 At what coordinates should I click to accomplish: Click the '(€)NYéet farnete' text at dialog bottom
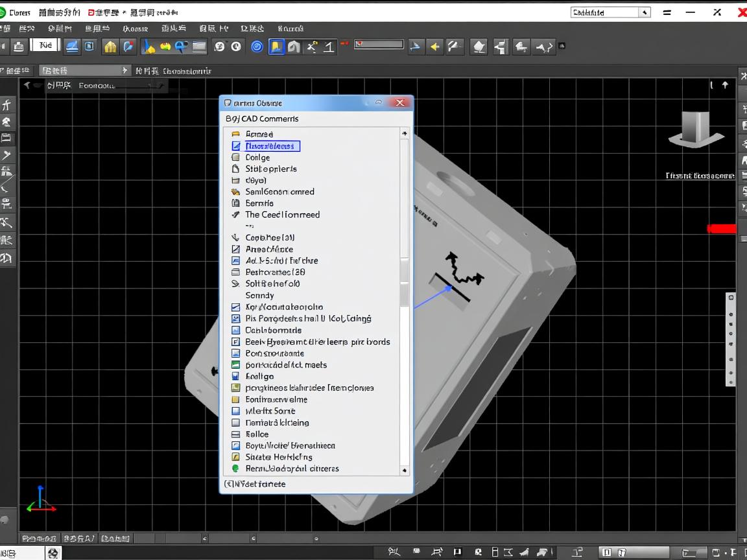pyautogui.click(x=255, y=484)
